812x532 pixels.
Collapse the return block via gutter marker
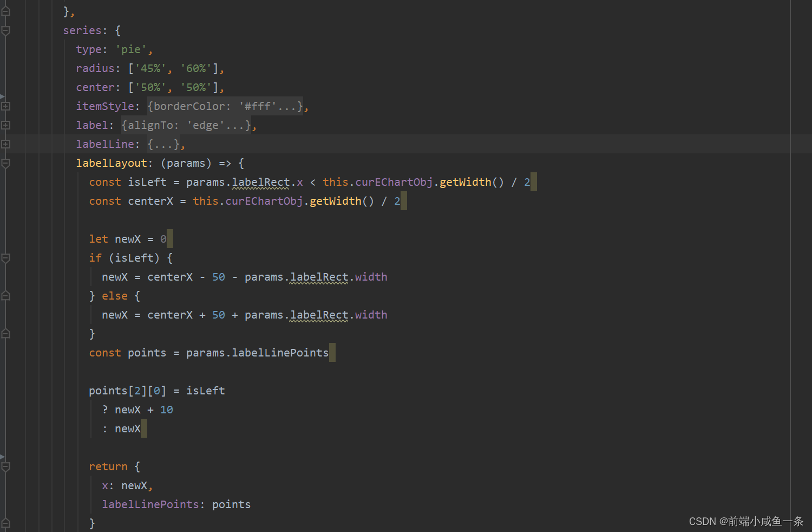click(6, 466)
